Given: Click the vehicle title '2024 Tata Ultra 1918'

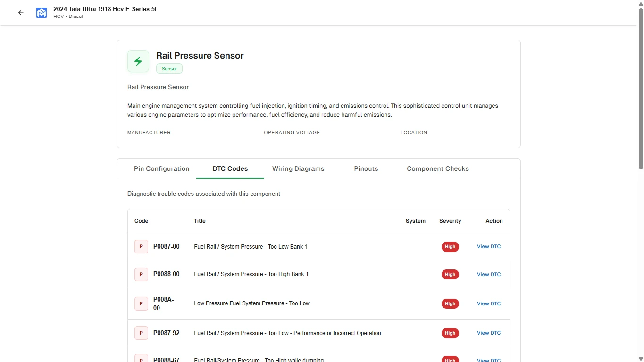Looking at the screenshot, I should coord(106,9).
